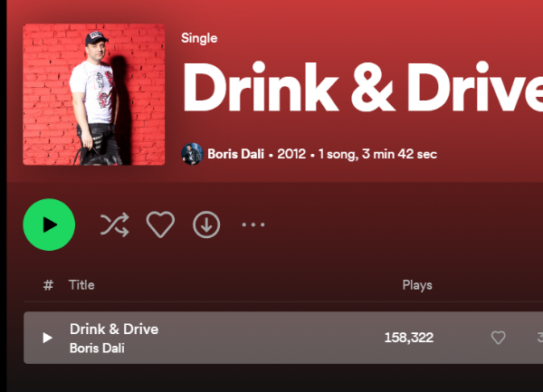Open the album cover artwork
This screenshot has height=392, width=543.
click(x=94, y=94)
